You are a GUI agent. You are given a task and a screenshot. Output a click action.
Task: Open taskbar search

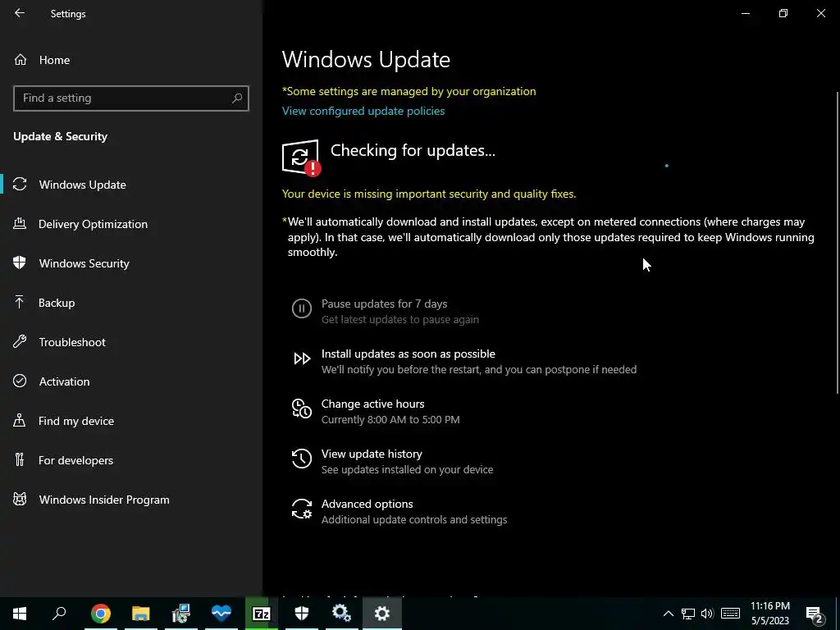coord(59,613)
